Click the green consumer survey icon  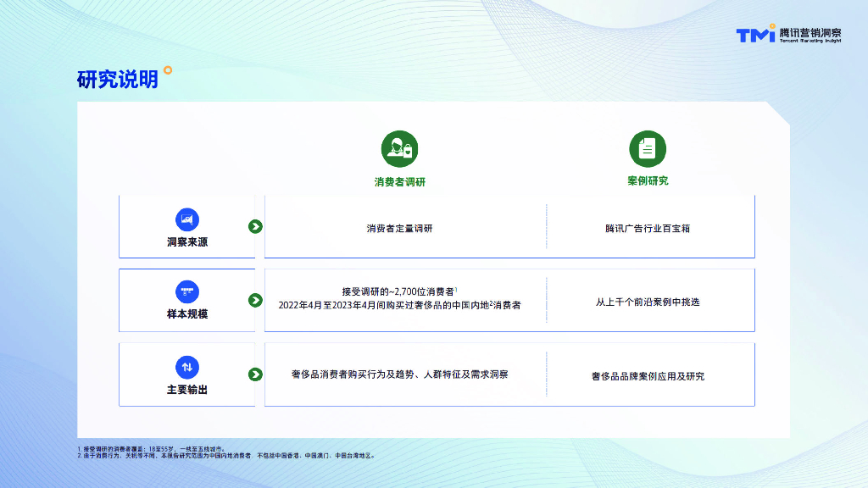400,149
